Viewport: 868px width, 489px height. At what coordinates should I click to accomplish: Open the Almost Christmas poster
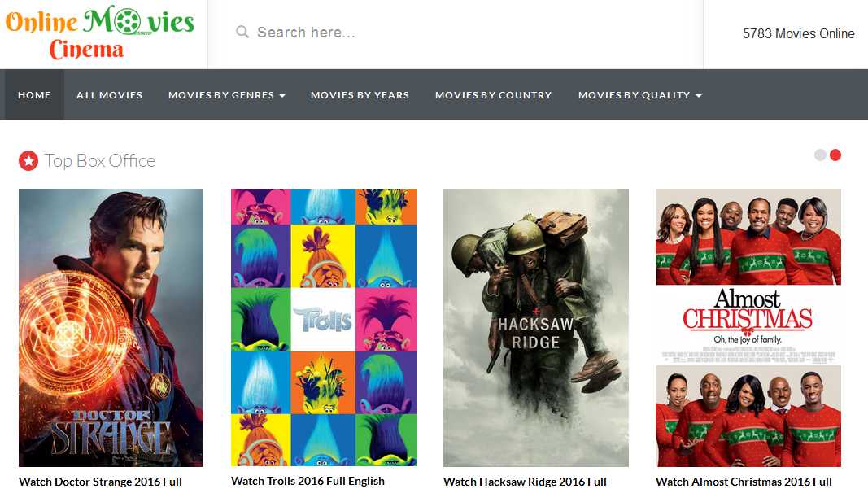pos(748,328)
